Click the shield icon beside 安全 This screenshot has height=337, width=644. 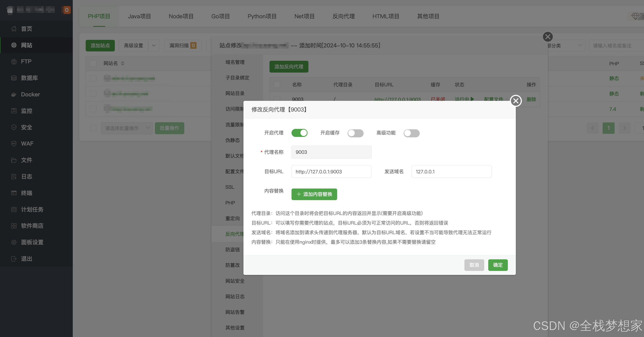click(x=14, y=127)
